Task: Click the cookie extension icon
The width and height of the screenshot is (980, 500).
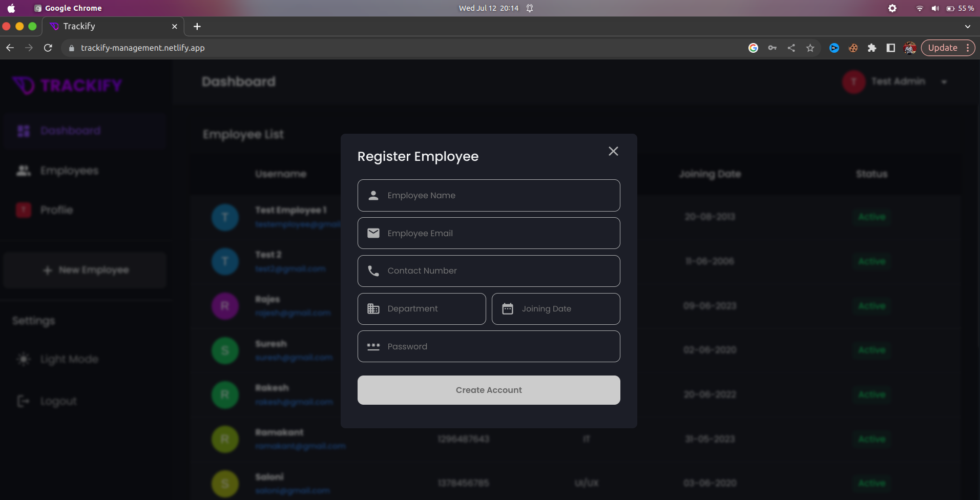Action: pyautogui.click(x=853, y=48)
